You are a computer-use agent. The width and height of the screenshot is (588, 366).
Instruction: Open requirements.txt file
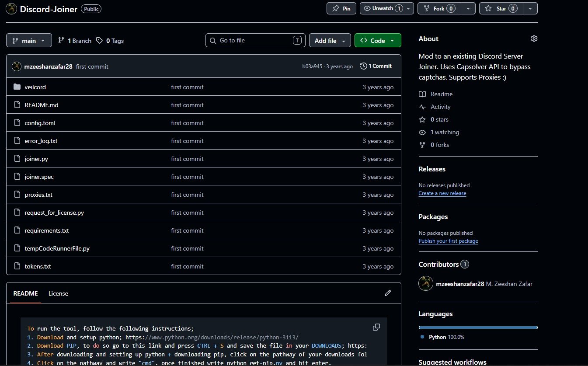click(x=47, y=230)
